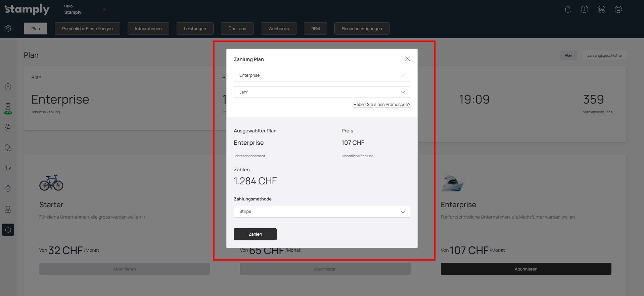This screenshot has width=644, height=296.
Task: Click Abonnieren under the Enterprise plan
Action: point(526,269)
